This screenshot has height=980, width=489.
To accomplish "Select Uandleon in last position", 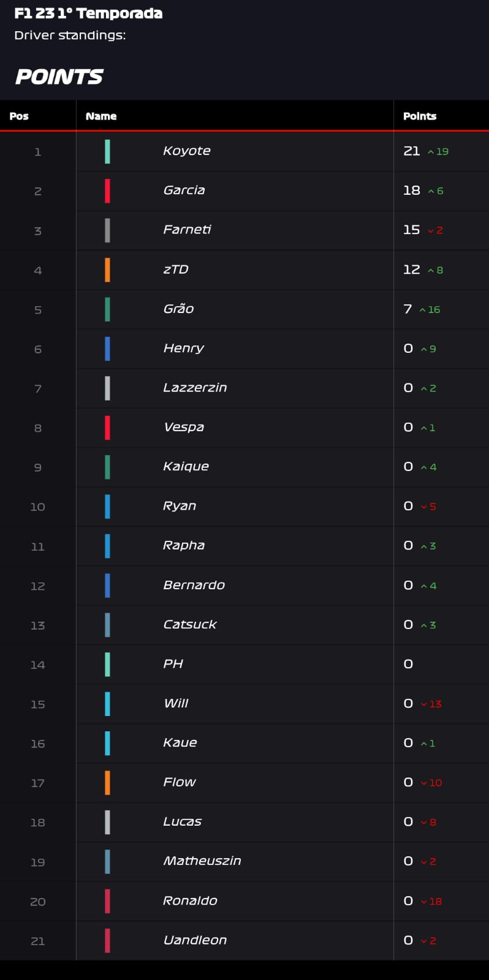I will pyautogui.click(x=195, y=940).
